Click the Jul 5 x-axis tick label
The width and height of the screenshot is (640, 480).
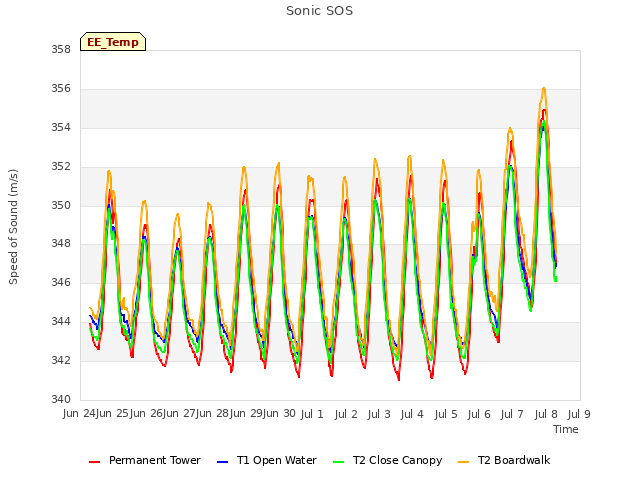pos(446,414)
